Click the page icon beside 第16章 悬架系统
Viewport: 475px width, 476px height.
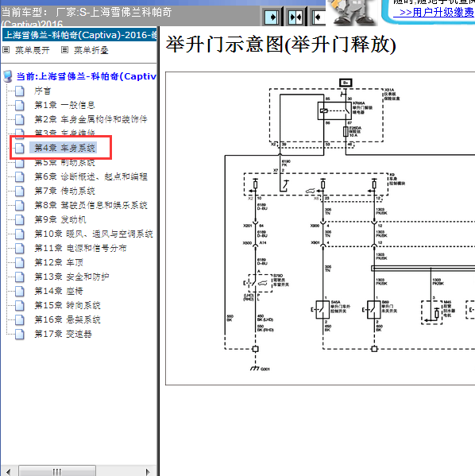(20, 319)
